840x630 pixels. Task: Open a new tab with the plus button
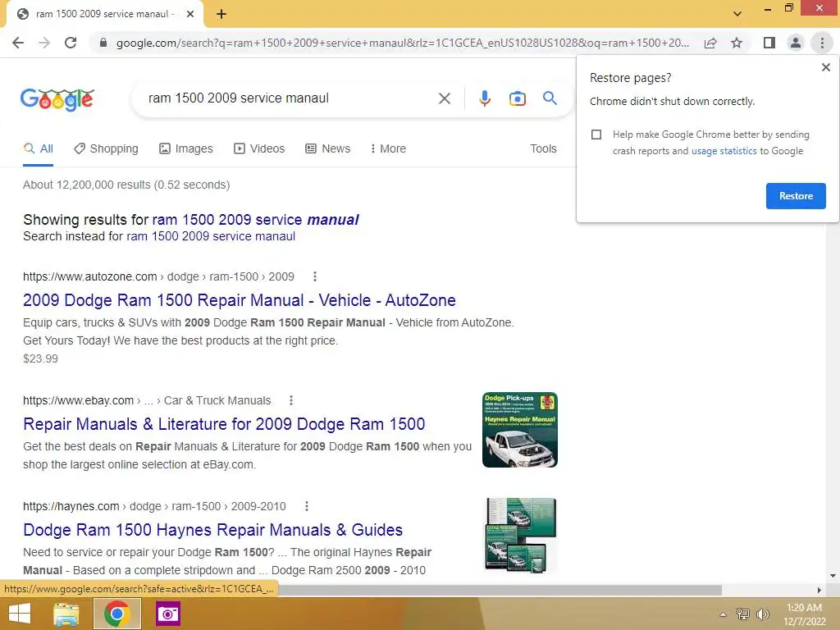[221, 14]
